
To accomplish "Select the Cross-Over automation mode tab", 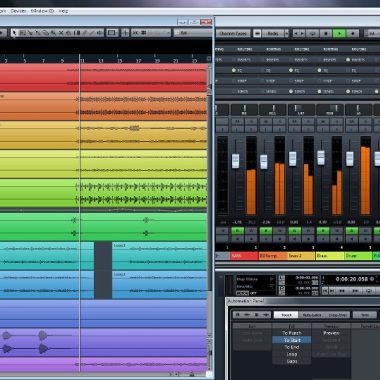I will point(338,315).
